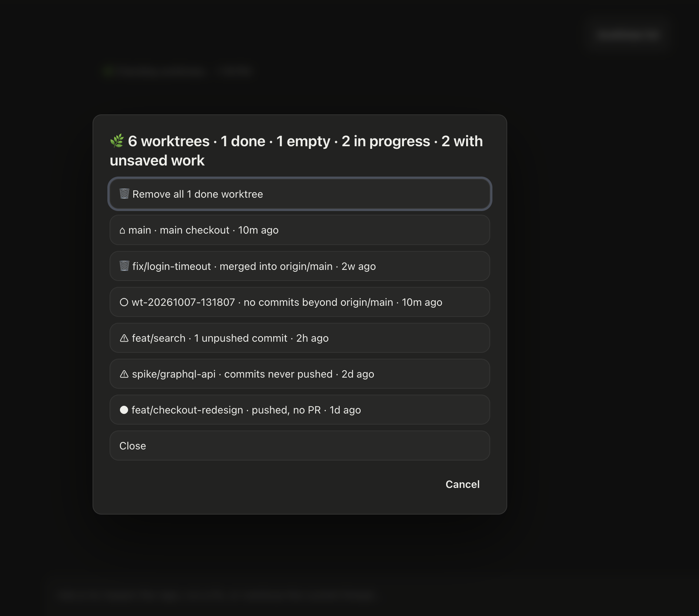This screenshot has width=699, height=616.
Task: Click the warning triangle beside spike/graphql-api
Action: coord(124,374)
